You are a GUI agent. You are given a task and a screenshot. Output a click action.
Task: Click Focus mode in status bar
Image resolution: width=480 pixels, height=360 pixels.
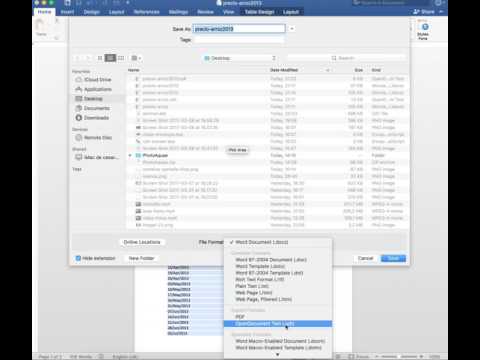[359, 356]
